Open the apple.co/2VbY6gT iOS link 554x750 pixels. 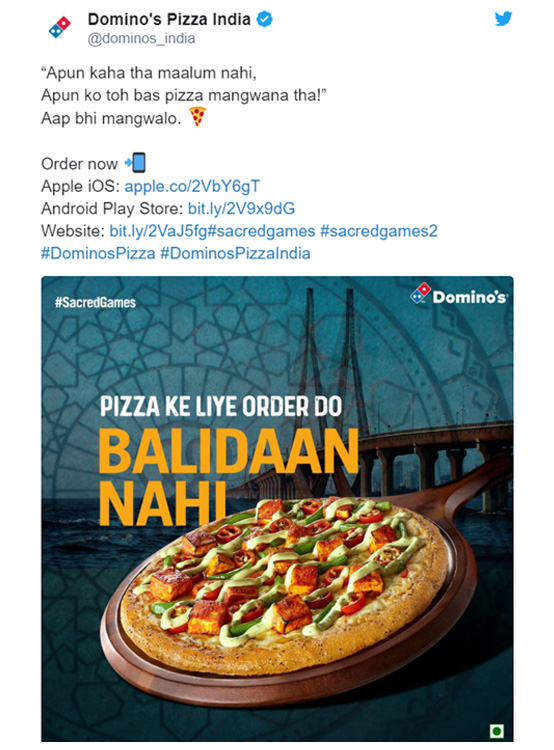click(192, 186)
